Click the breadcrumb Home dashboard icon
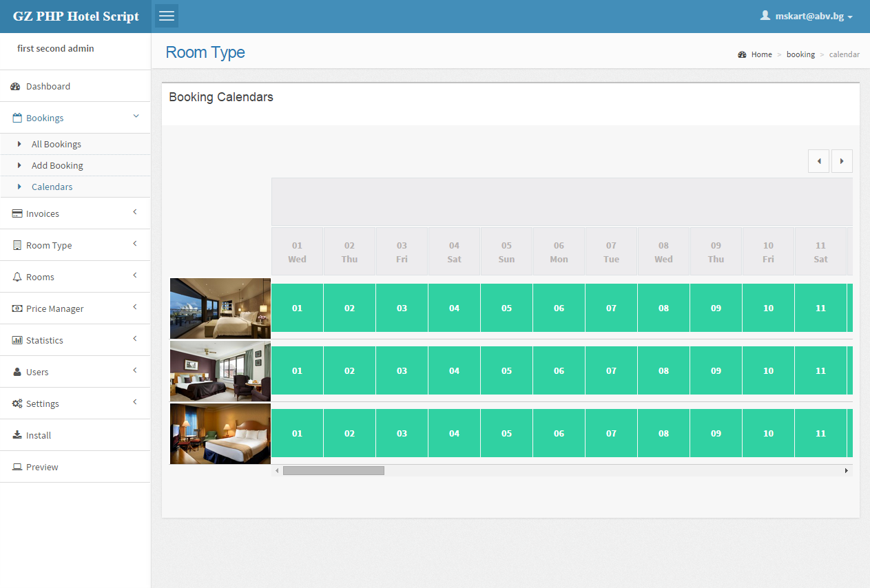The height and width of the screenshot is (588, 870). tap(742, 54)
